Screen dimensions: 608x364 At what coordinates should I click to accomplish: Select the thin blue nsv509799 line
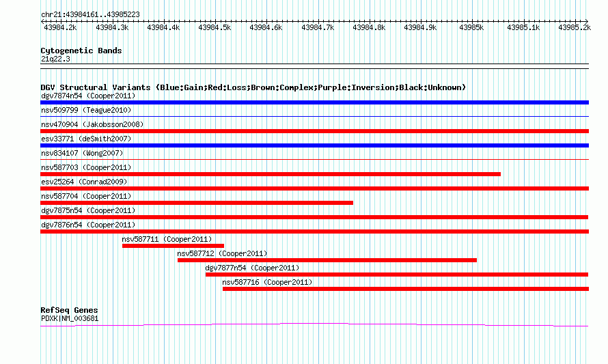point(314,116)
